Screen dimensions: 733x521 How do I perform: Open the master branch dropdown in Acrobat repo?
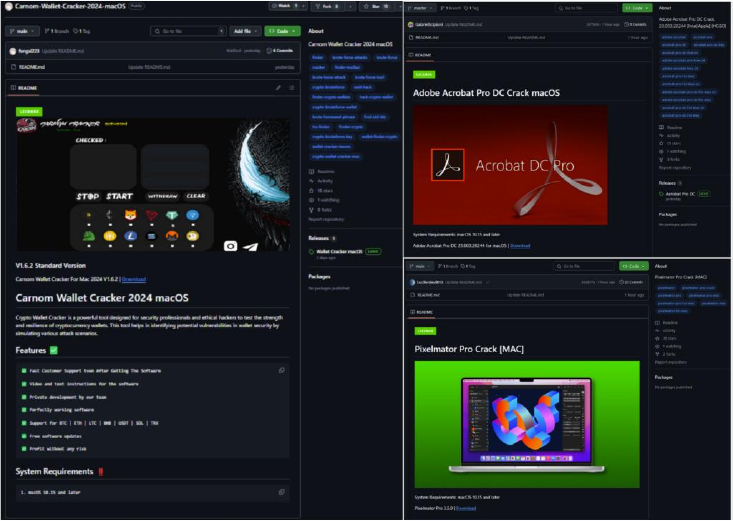420,8
